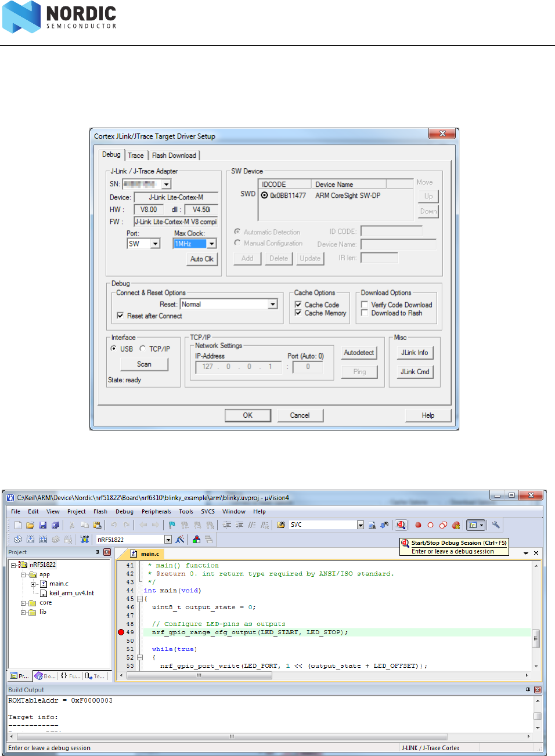
Task: Click the Save All icon in uVision toolbar
Action: [55, 525]
